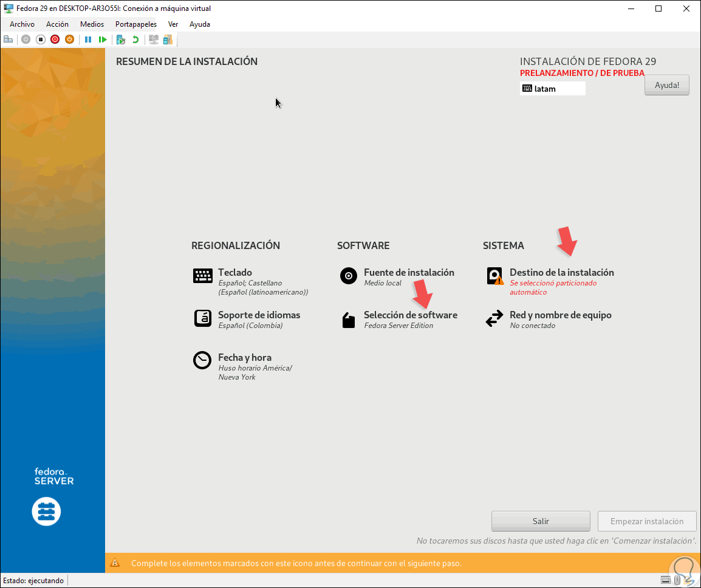
Task: Open the Ayuda menu
Action: pos(199,24)
